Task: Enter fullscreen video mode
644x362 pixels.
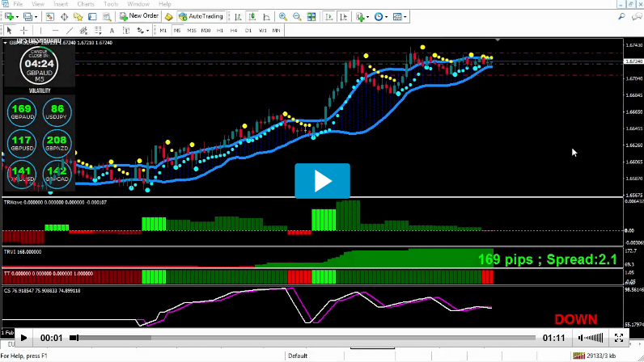Action: (x=619, y=338)
